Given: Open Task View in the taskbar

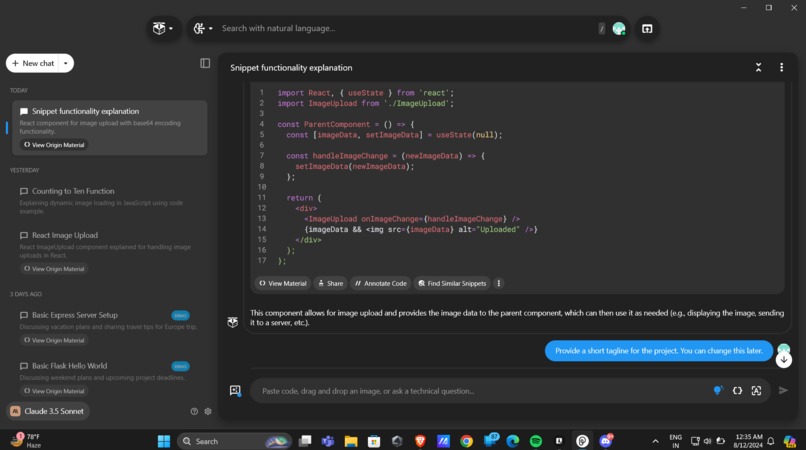Looking at the screenshot, I should (305, 441).
